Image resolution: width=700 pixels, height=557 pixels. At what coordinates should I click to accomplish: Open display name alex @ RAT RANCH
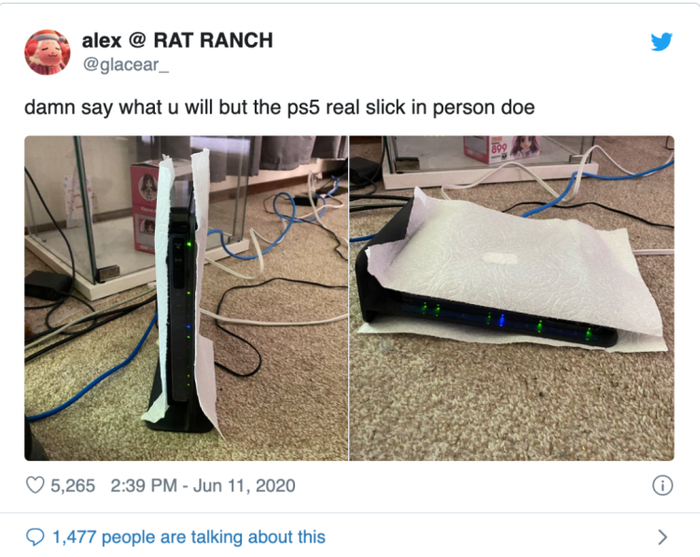pyautogui.click(x=177, y=41)
